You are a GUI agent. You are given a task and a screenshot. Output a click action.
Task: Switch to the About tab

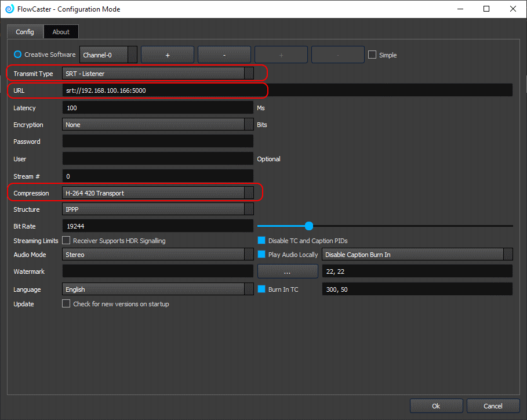click(61, 32)
